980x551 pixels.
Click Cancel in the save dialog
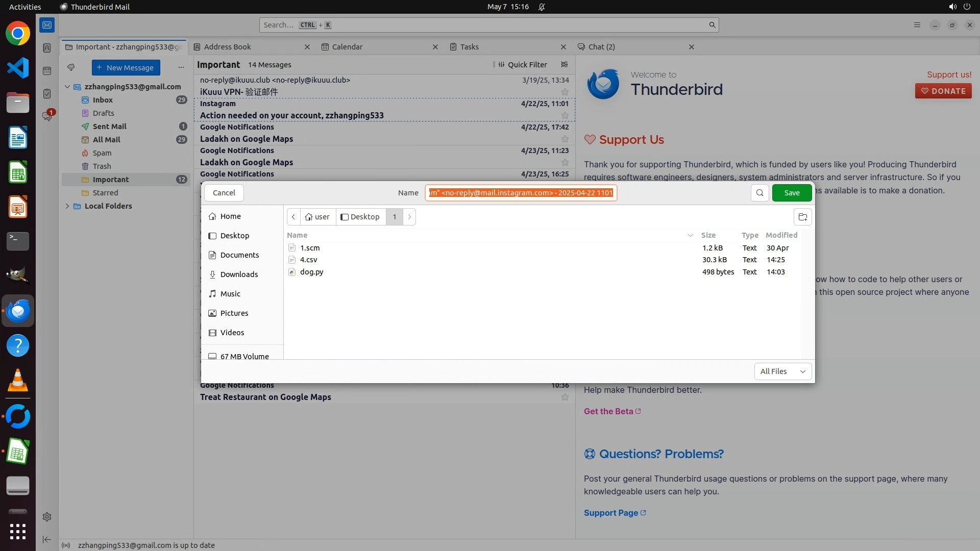click(x=224, y=193)
